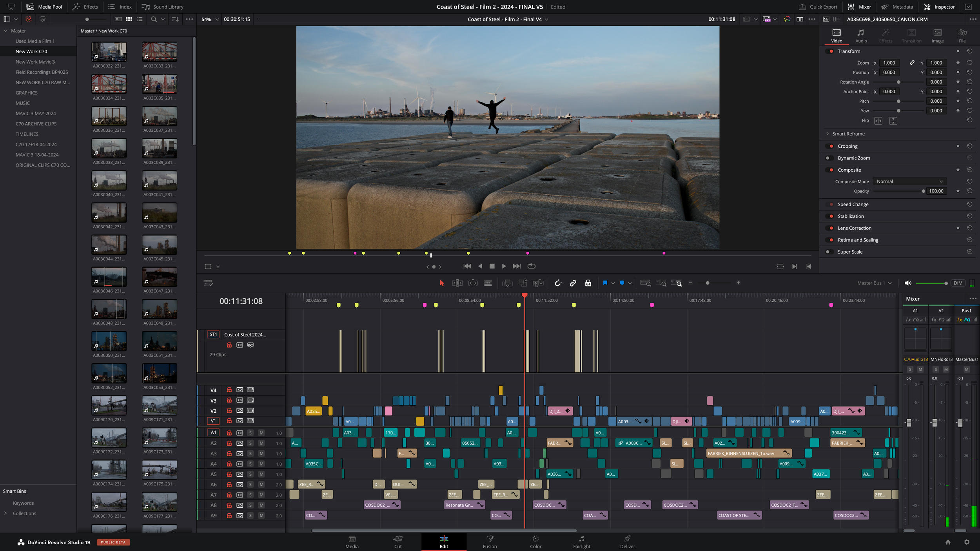
Task: Go to first frame in viewer
Action: (467, 266)
